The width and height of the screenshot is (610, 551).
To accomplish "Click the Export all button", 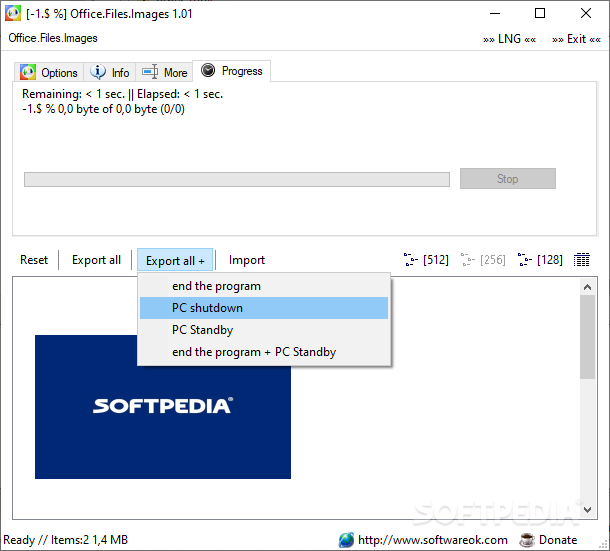I will [x=96, y=260].
